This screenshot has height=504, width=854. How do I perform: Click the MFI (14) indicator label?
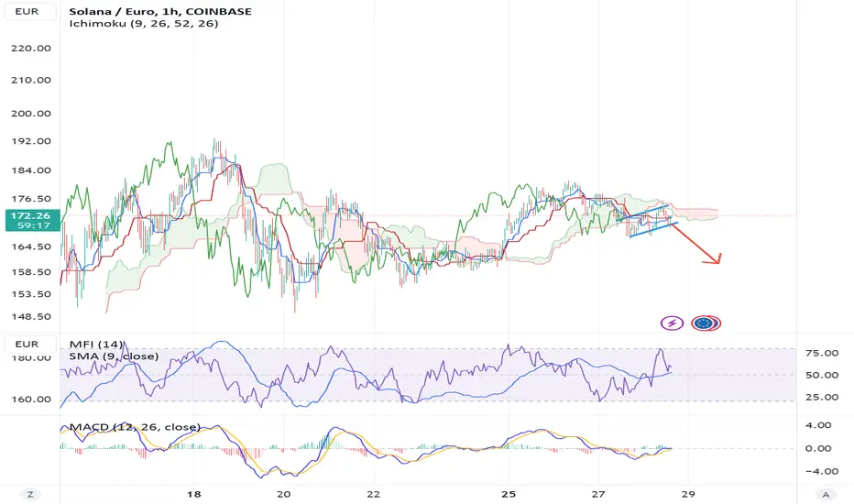tap(96, 345)
